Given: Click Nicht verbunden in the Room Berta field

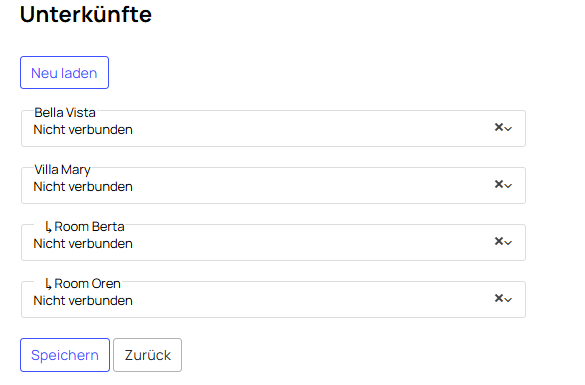Looking at the screenshot, I should pyautogui.click(x=83, y=244).
